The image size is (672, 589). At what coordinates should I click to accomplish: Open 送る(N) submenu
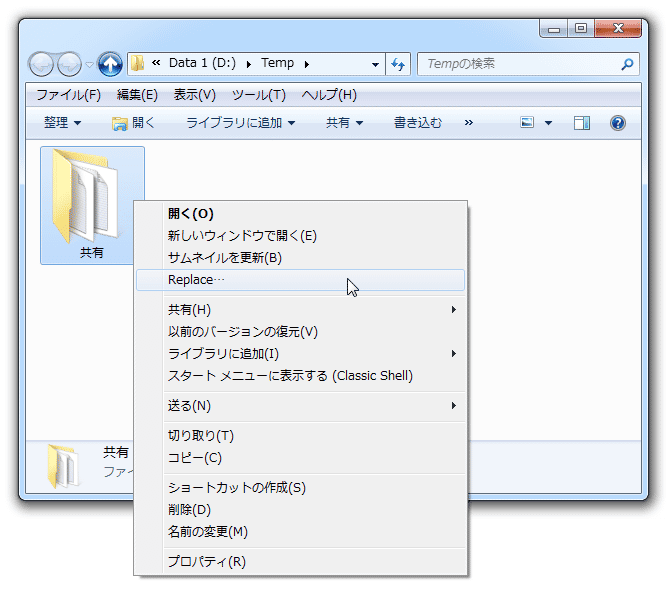coord(300,406)
